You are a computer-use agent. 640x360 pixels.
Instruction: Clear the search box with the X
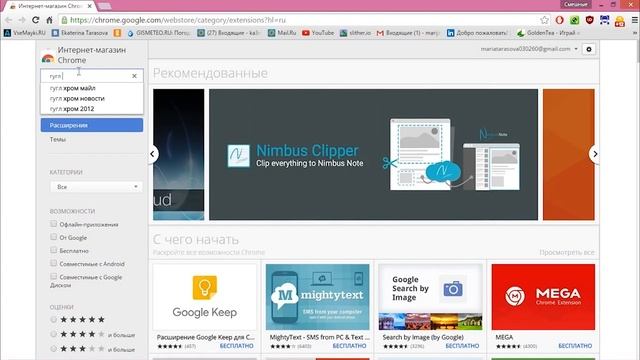click(x=134, y=76)
